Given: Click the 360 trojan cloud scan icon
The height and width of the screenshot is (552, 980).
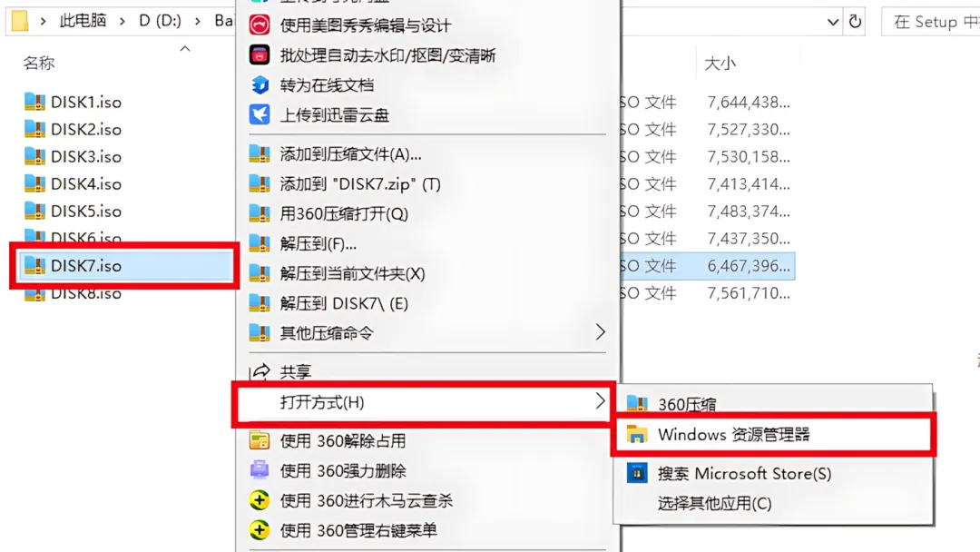Looking at the screenshot, I should click(260, 500).
